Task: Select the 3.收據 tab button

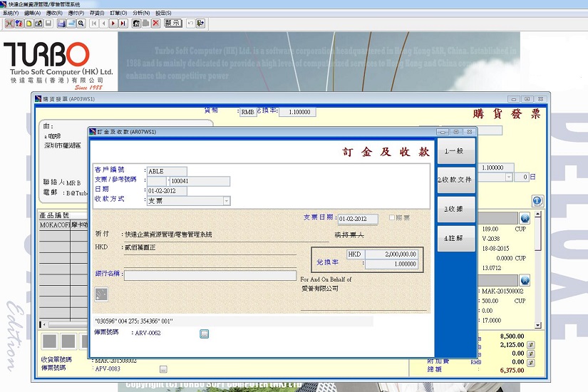Action: coord(455,209)
